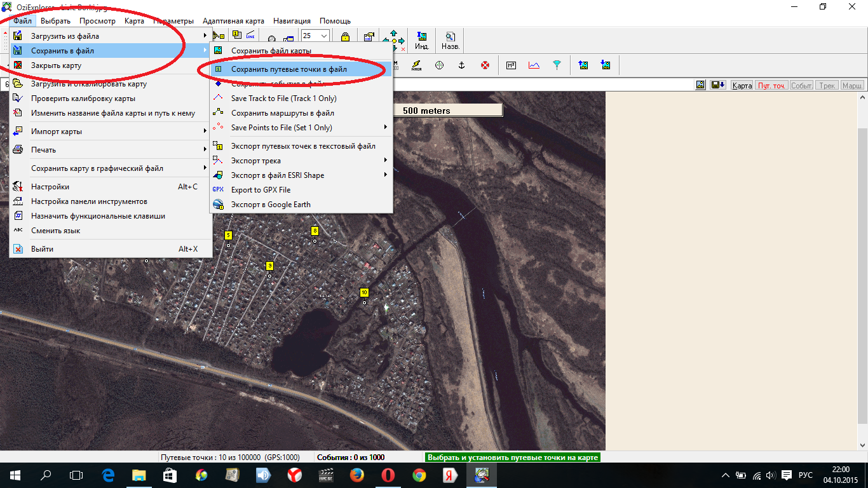Click the Назв. name search button
Image resolution: width=868 pixels, height=488 pixels.
point(450,41)
